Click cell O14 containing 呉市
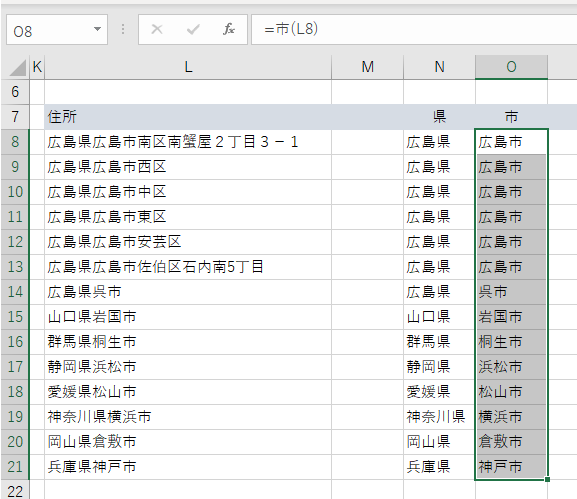This screenshot has width=577, height=499. 511,292
